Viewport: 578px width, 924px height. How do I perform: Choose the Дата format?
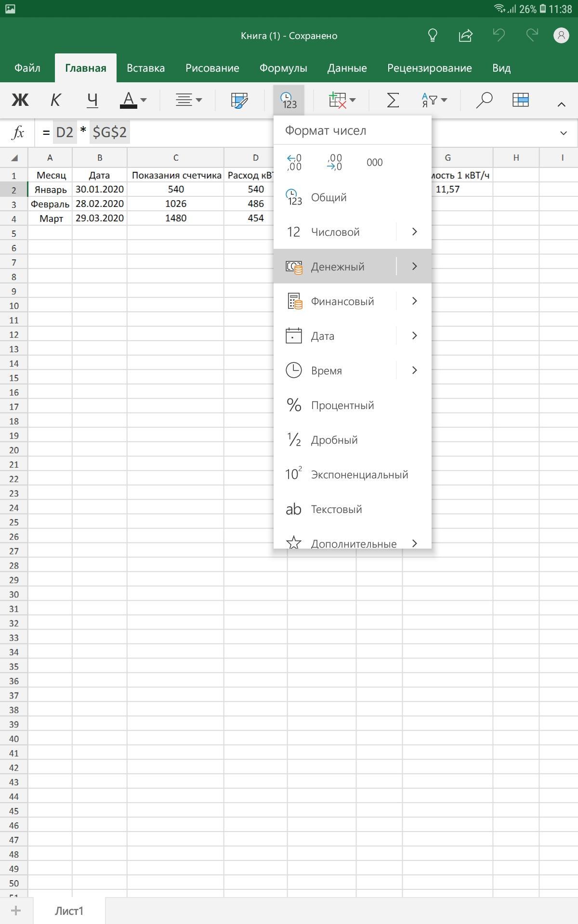pos(335,336)
